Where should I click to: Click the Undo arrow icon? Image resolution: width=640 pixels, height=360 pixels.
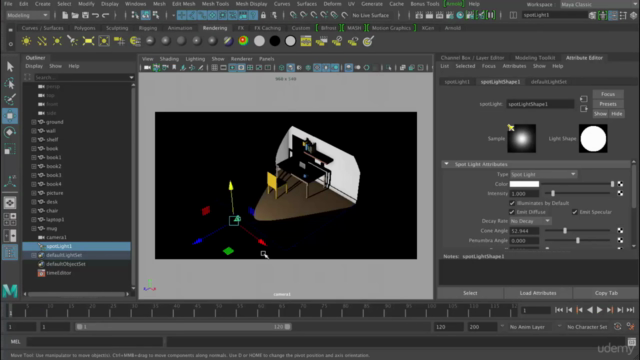[x=96, y=15]
